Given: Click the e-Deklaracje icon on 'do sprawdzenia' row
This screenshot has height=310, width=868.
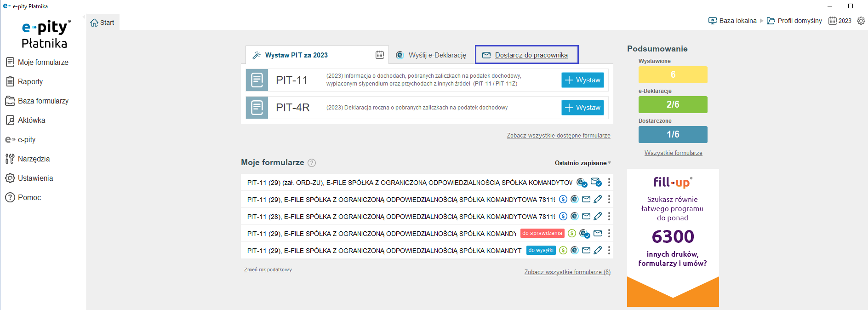Looking at the screenshot, I should 584,234.
